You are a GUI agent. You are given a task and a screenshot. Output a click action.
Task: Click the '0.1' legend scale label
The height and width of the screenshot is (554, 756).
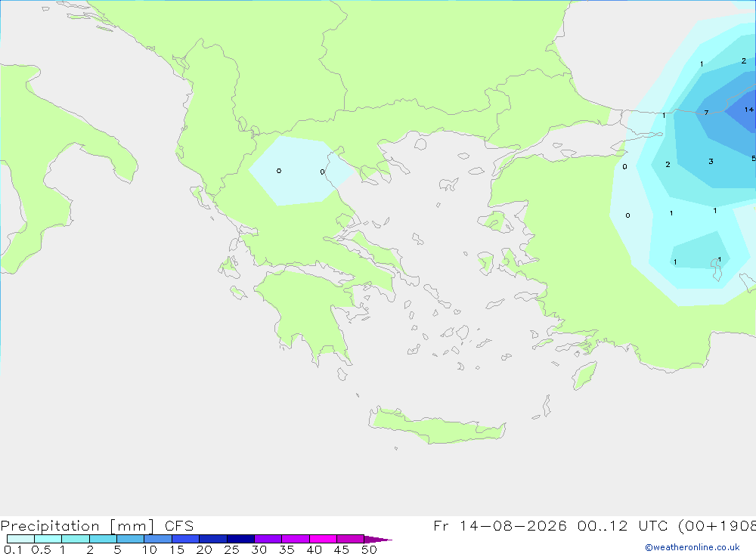click(x=13, y=549)
